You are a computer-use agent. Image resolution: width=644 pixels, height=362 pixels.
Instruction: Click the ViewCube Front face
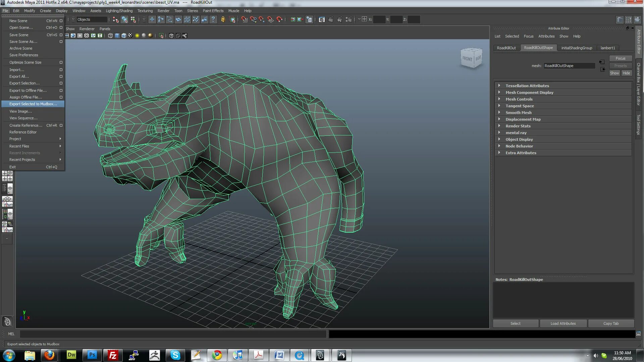[x=467, y=59]
